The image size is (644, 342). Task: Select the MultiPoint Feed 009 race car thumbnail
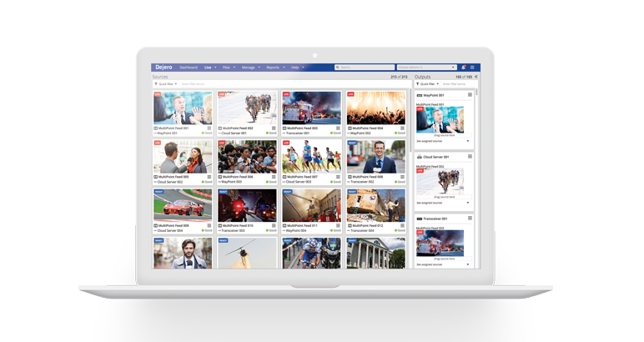(183, 205)
